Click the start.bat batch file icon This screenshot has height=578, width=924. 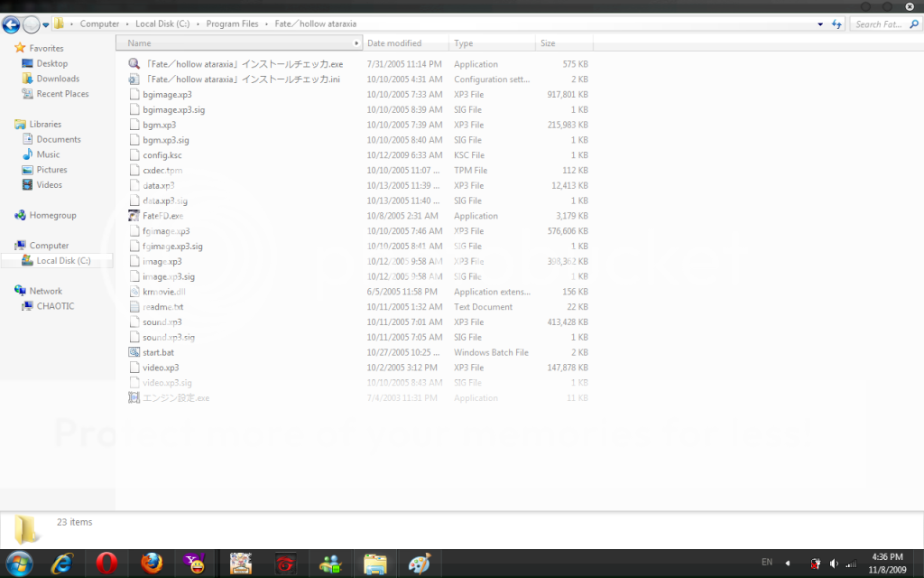pos(134,352)
